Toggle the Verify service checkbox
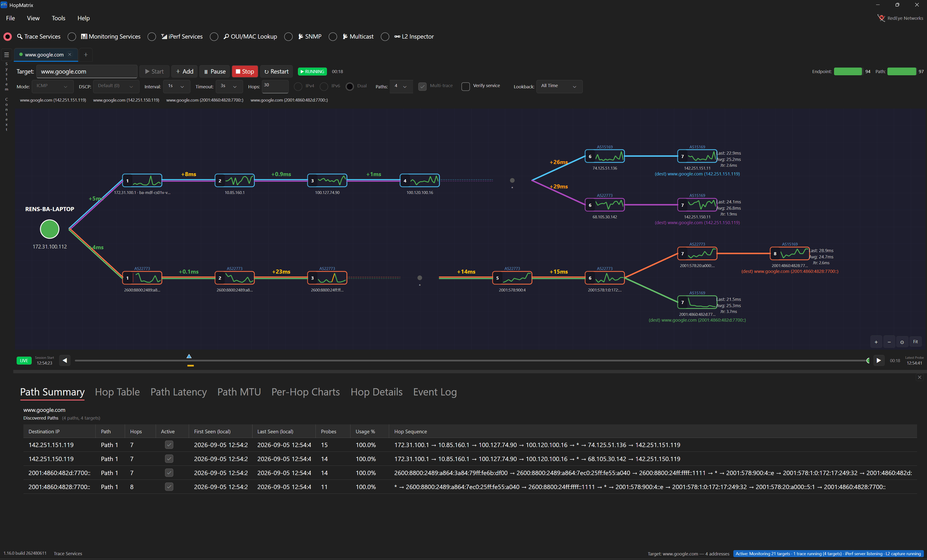Image resolution: width=927 pixels, height=560 pixels. [465, 86]
